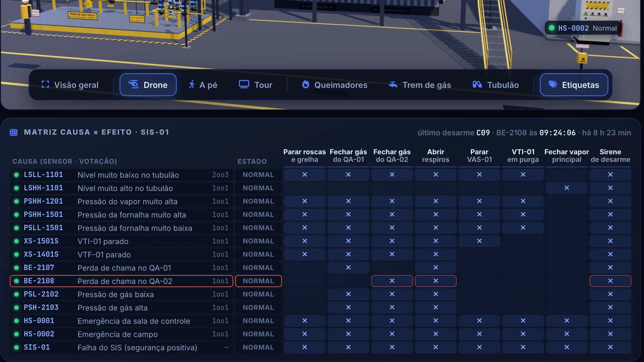Click the walking person icon for A pé
Image resolution: width=644 pixels, height=362 pixels.
tap(191, 84)
